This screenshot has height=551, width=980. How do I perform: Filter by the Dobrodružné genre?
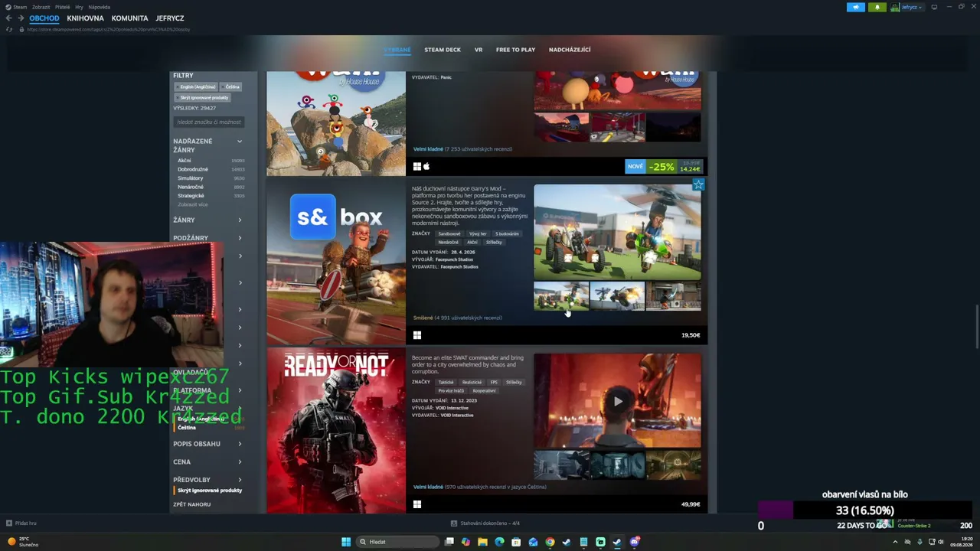click(x=193, y=169)
